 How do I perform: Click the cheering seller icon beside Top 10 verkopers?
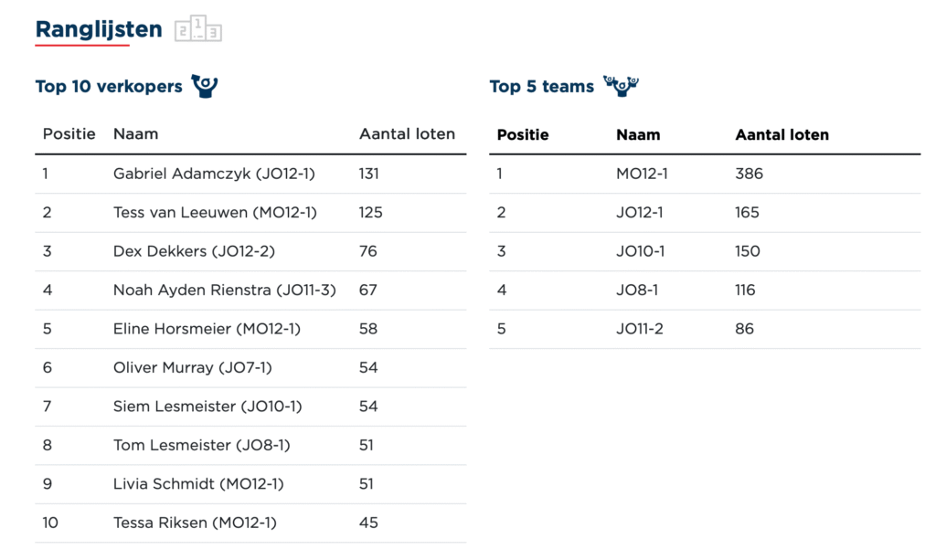(x=205, y=87)
